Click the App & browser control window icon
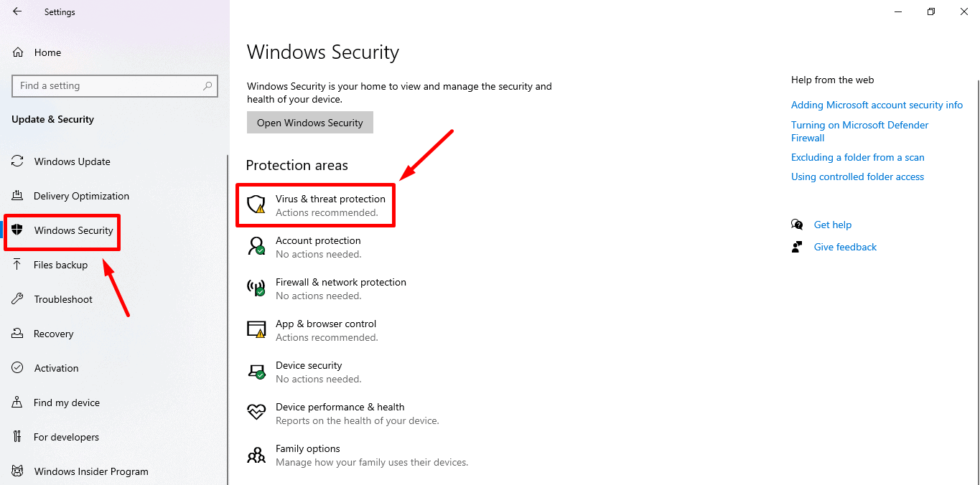980x485 pixels. click(x=256, y=330)
